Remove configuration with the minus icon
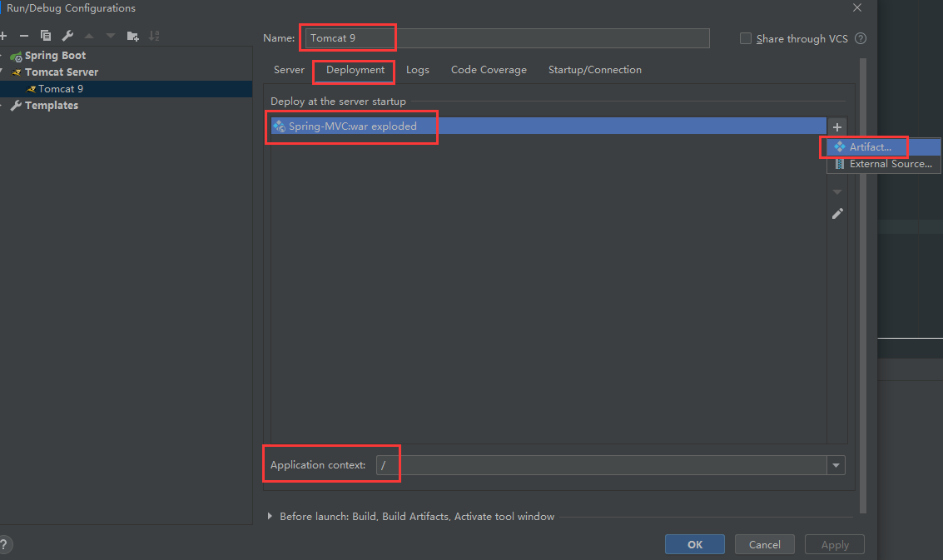This screenshot has height=560, width=943. pyautogui.click(x=24, y=36)
